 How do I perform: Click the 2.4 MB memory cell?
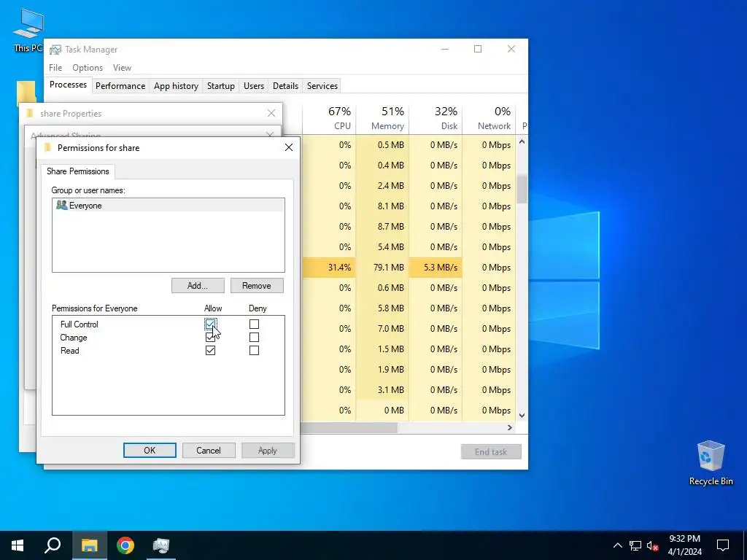(x=382, y=185)
